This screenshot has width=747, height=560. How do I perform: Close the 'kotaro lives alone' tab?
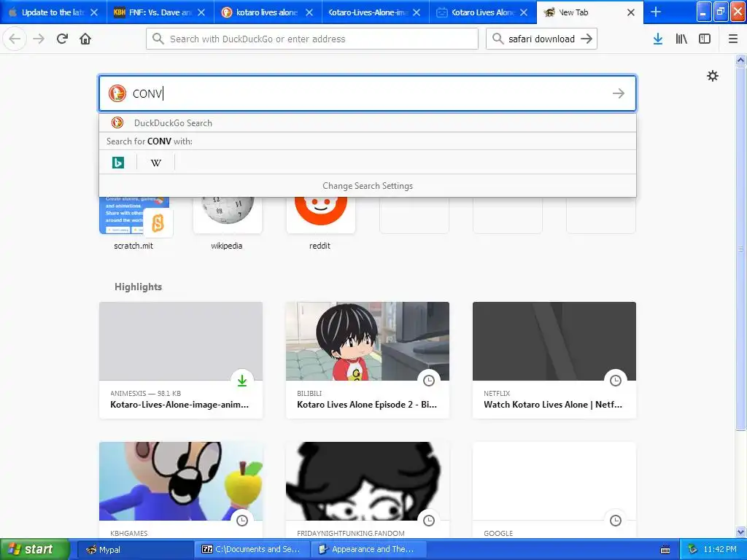point(309,12)
